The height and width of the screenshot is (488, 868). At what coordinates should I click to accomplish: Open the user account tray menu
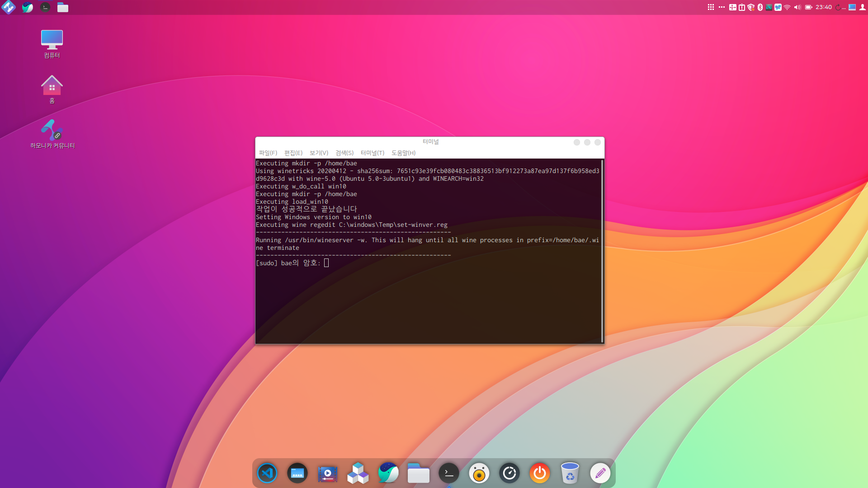(863, 7)
